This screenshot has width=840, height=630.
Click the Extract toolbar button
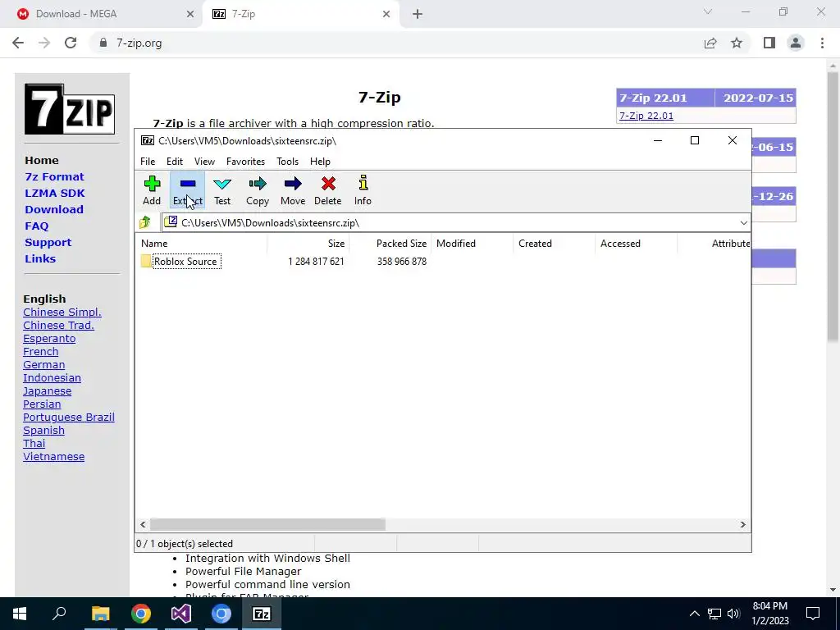click(188, 190)
